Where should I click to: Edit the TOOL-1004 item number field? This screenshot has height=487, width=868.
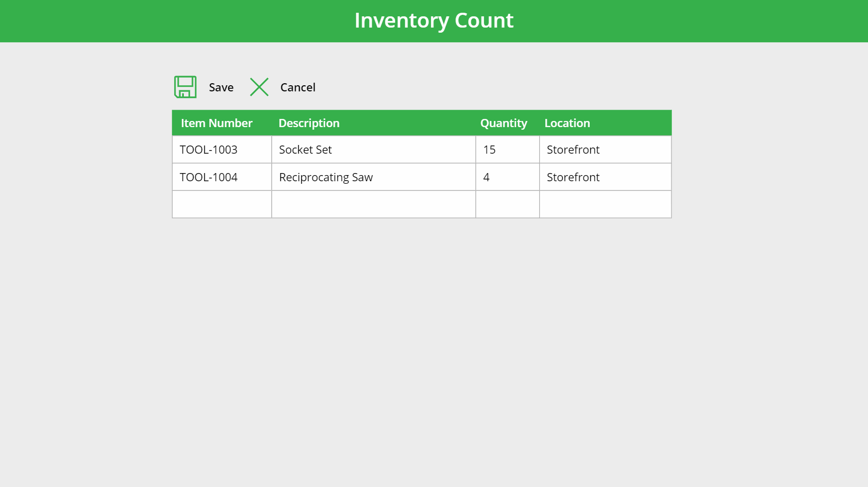coord(222,177)
